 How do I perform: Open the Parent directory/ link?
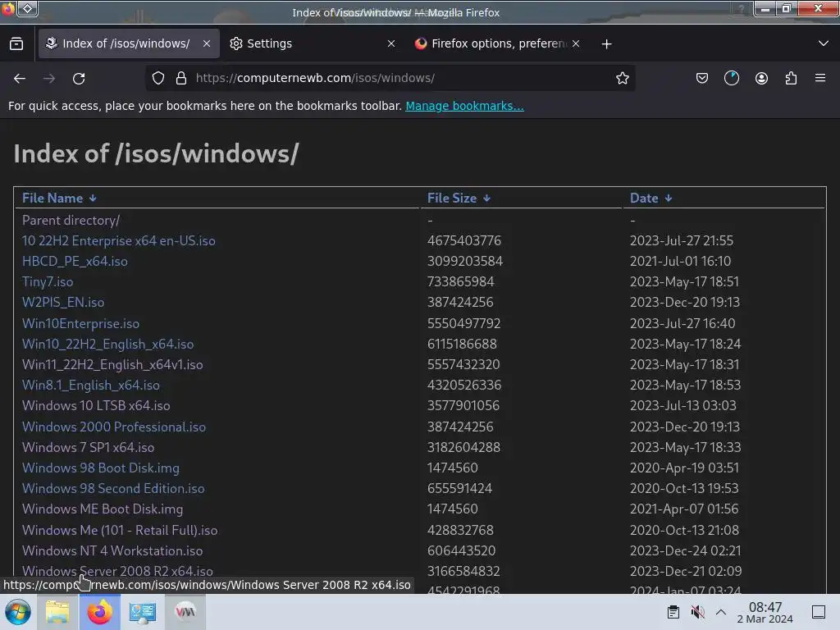tap(71, 220)
